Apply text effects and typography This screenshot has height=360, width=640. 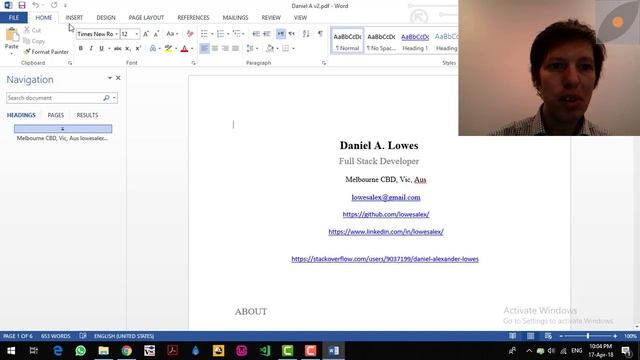[153, 49]
